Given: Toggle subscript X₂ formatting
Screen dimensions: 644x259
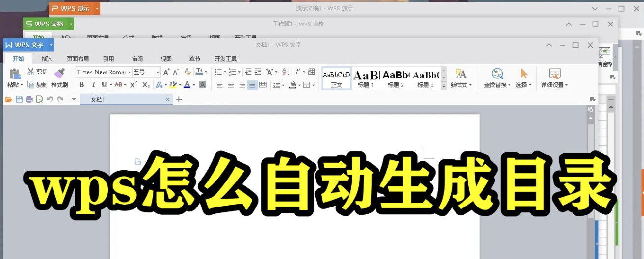Looking at the screenshot, I should [146, 85].
